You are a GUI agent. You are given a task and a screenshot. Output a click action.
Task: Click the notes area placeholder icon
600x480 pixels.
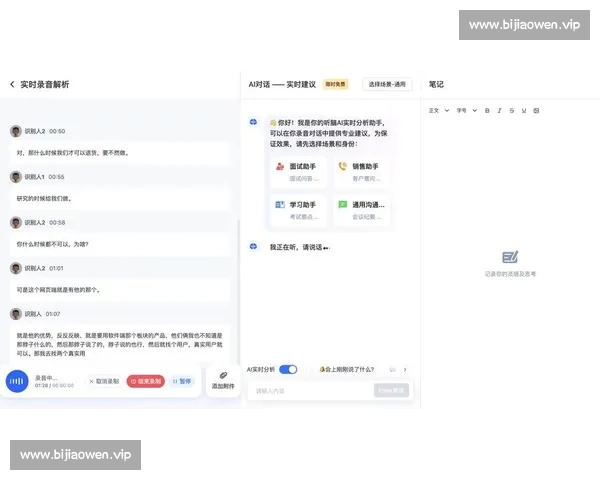point(510,257)
